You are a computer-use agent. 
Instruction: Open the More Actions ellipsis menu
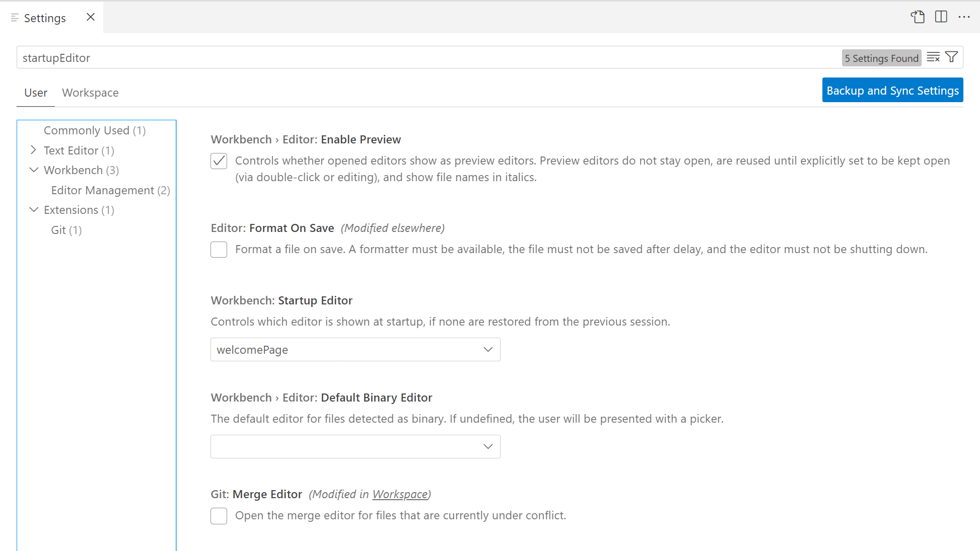click(964, 17)
